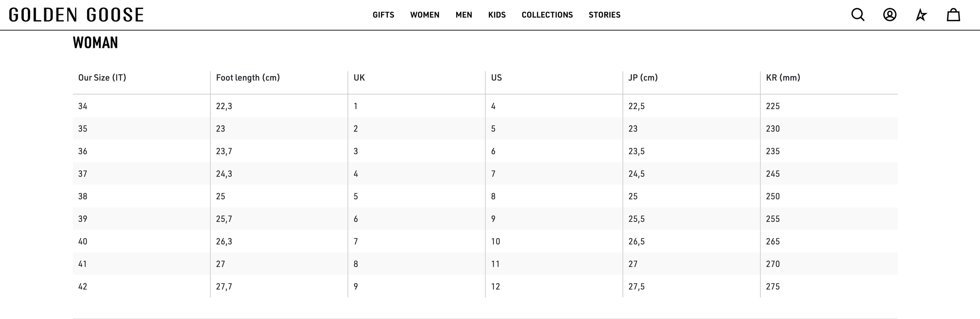This screenshot has width=980, height=319.
Task: Click the Our Size (IT) column header
Action: click(x=102, y=78)
